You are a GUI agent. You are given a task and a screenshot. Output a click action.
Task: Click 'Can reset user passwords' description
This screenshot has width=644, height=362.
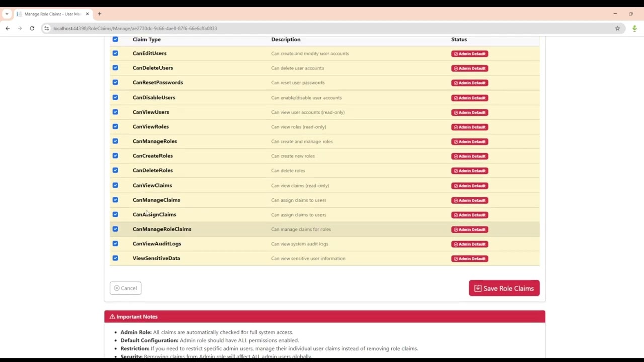(x=298, y=83)
